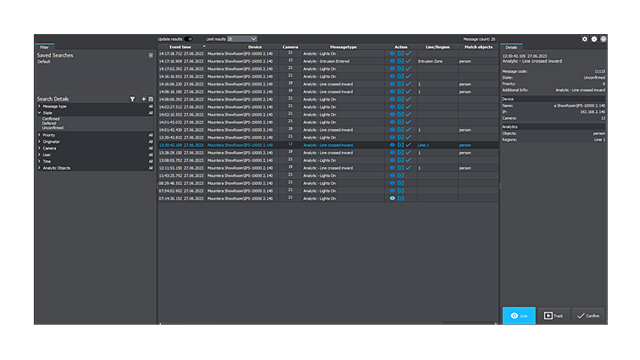The height and width of the screenshot is (360, 640).
Task: Click track icon in 14:08:18.190 row
Action: (x=400, y=92)
